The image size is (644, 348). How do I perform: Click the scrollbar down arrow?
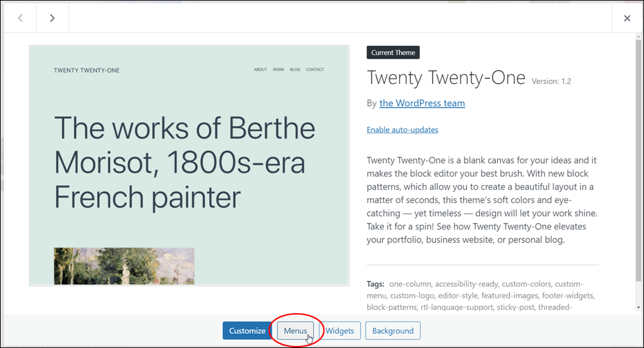click(x=638, y=307)
